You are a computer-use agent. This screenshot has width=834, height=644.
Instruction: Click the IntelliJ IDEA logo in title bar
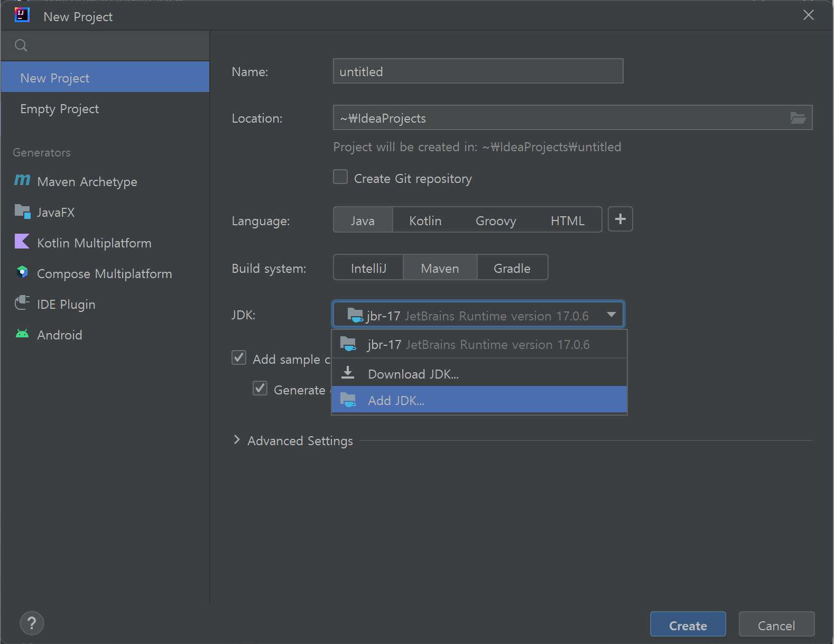coord(22,14)
